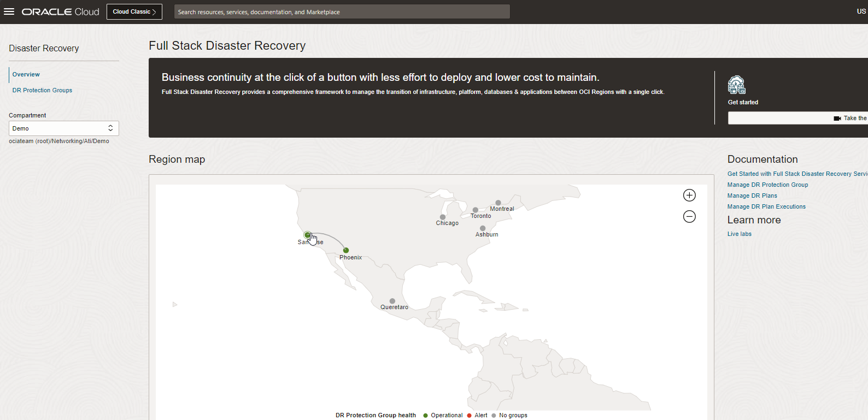Click the Get started disaster recovery icon
Screen dimensions: 868x420
pos(736,85)
